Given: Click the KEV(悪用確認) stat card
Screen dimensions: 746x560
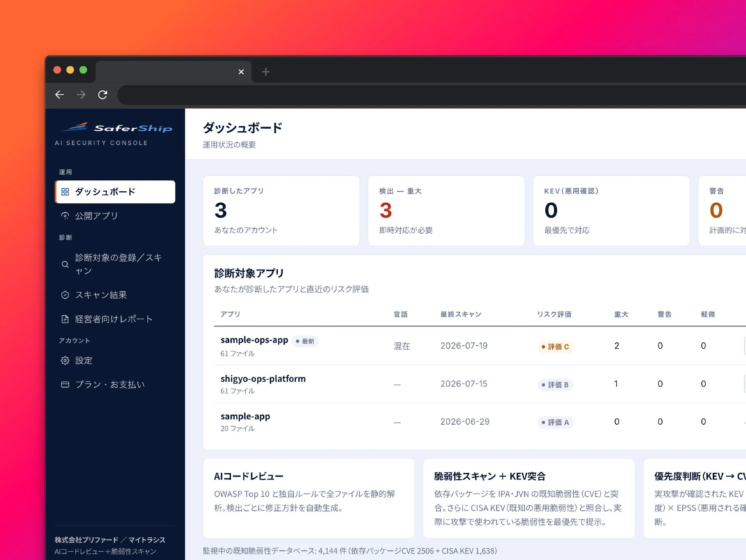Looking at the screenshot, I should pos(612,211).
